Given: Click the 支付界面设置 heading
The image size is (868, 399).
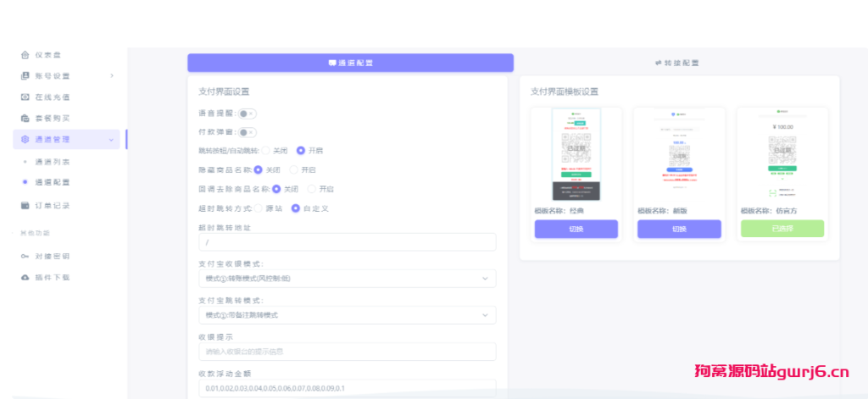Looking at the screenshot, I should click(x=224, y=91).
